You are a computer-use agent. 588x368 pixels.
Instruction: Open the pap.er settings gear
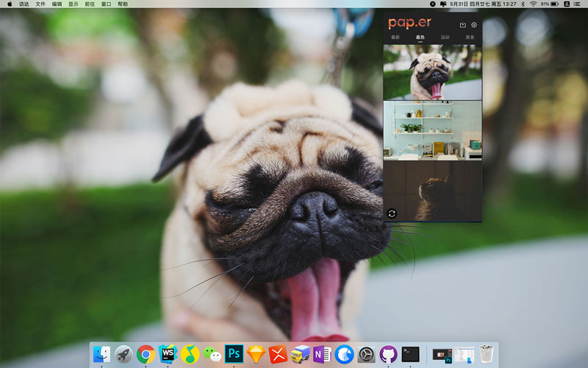point(474,25)
